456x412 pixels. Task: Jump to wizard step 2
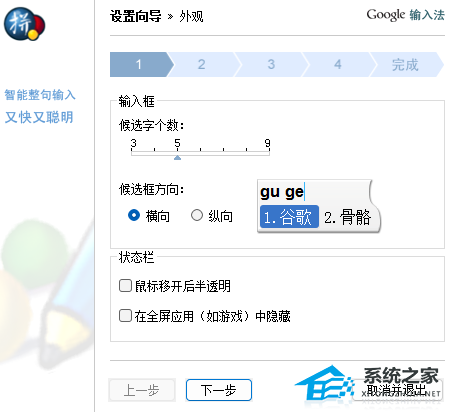click(202, 64)
